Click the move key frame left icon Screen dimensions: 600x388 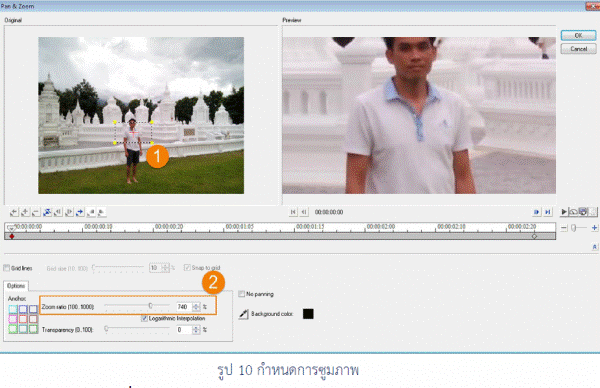[x=58, y=212]
